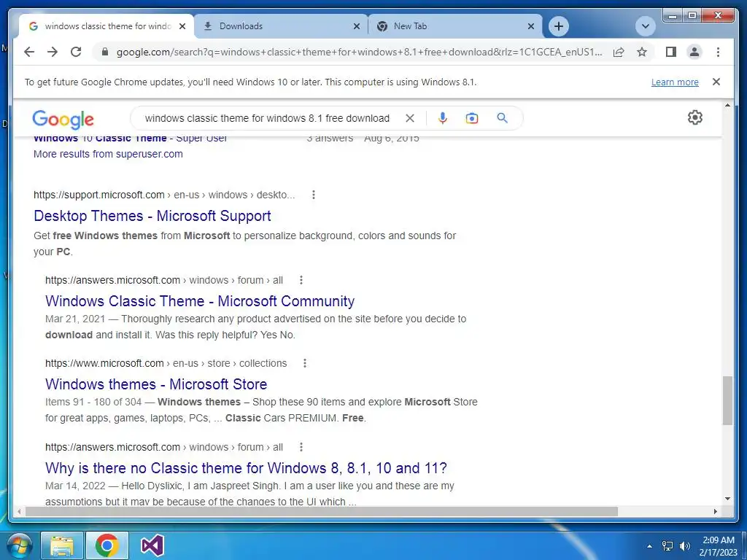Select the windows classic theme search tab

pos(107,26)
